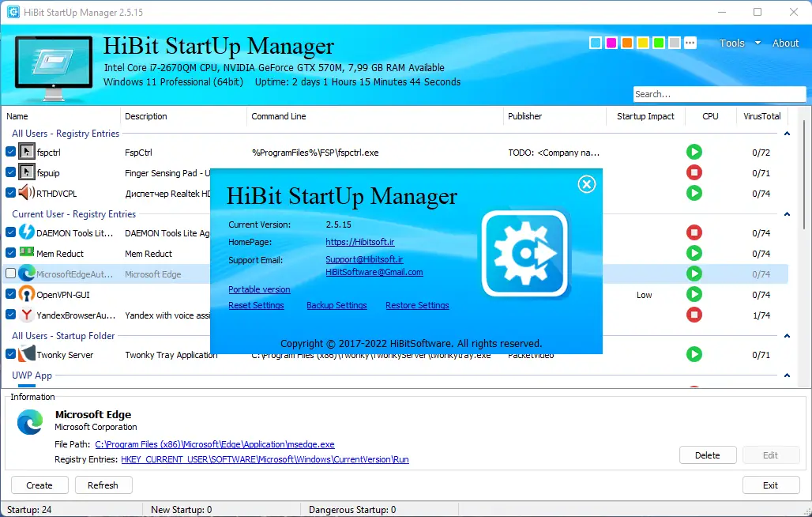812x517 pixels.
Task: Click the Restore Settings link
Action: [417, 305]
